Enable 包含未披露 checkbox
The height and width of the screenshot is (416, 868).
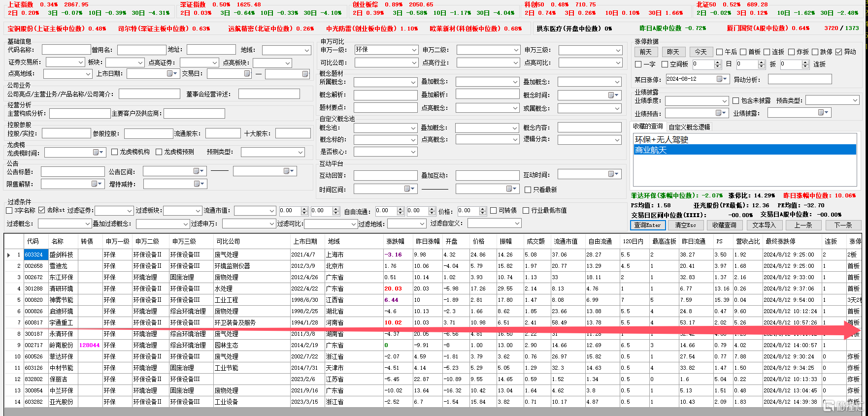coord(735,100)
